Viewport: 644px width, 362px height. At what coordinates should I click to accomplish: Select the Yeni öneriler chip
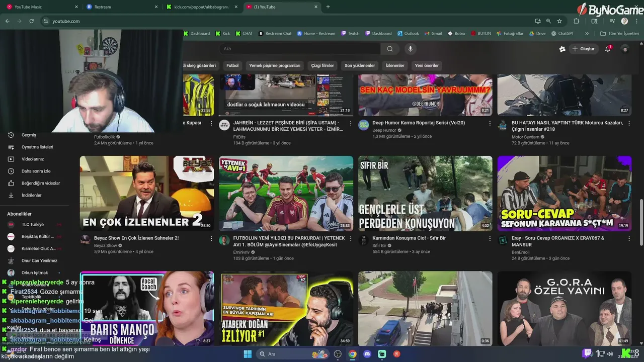[427, 65]
